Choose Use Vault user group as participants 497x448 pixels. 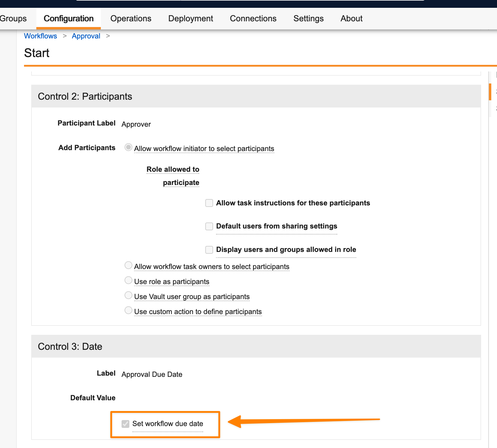tap(128, 295)
